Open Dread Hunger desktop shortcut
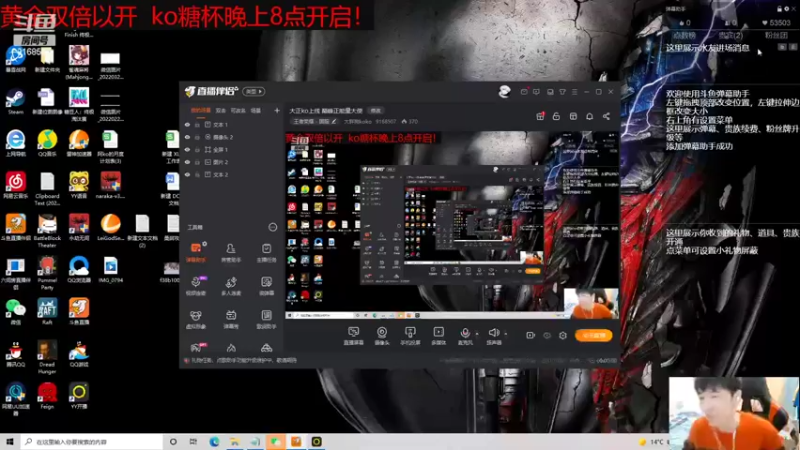The height and width of the screenshot is (450, 800). pos(47,357)
